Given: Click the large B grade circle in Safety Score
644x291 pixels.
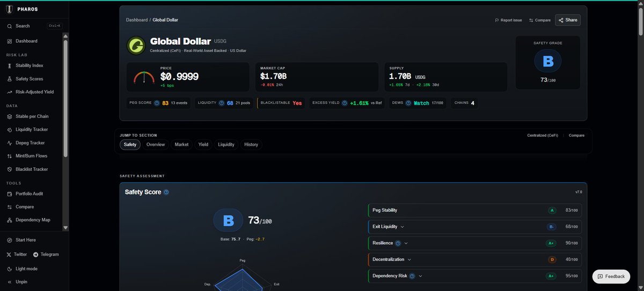Looking at the screenshot, I should coord(229,221).
